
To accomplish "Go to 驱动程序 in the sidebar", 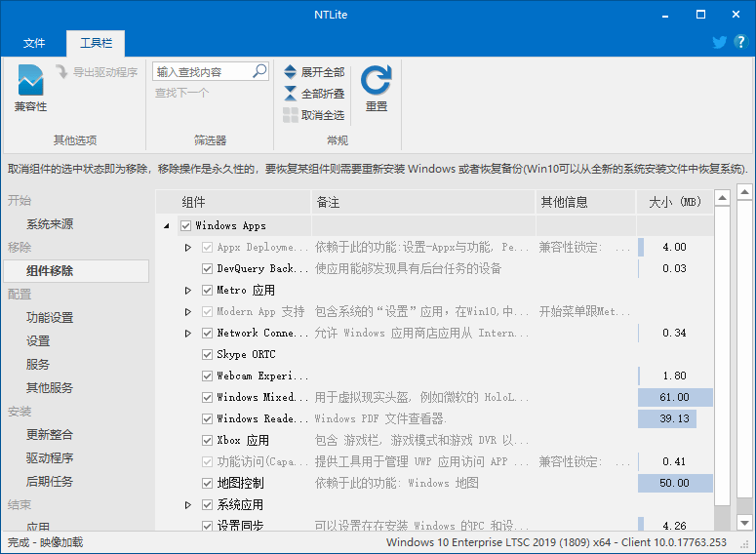I will [50, 458].
